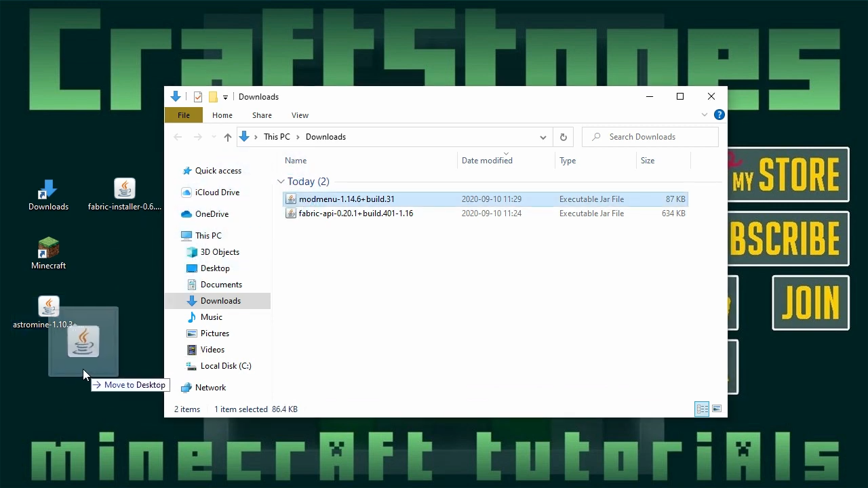Click the Properties icon in title bar
The width and height of the screenshot is (868, 488).
198,97
